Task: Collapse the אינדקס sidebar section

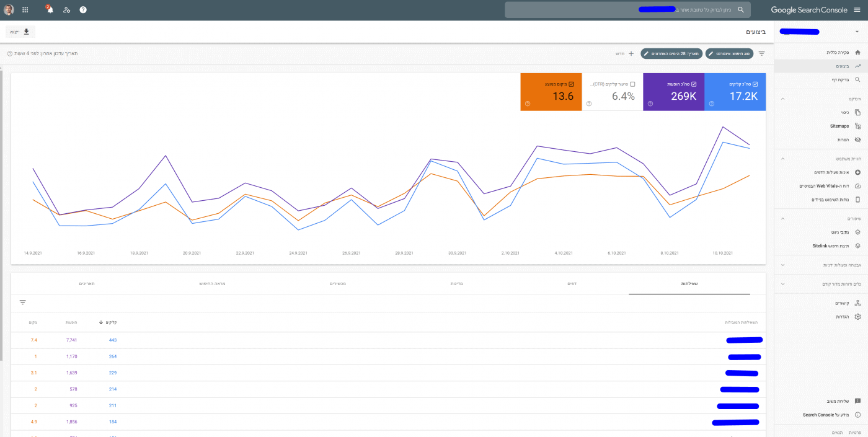Action: click(x=782, y=99)
